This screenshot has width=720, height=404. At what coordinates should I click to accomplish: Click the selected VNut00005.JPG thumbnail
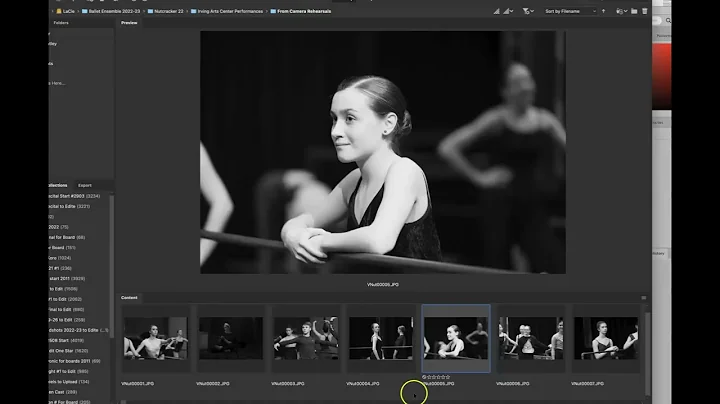coord(456,338)
